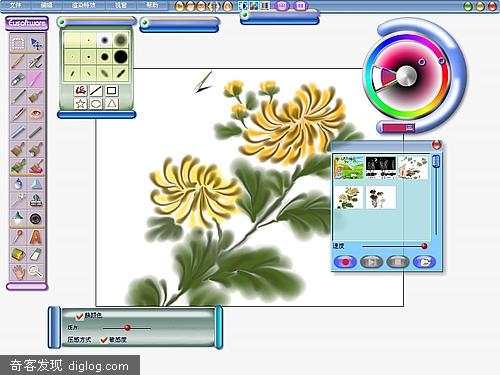Adjust the 压力 pressure slider knob

[127, 328]
